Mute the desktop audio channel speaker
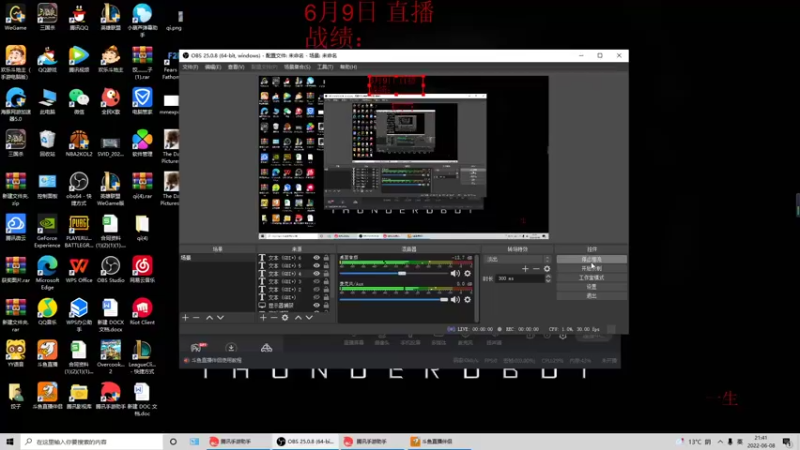The height and width of the screenshot is (450, 800). point(455,273)
